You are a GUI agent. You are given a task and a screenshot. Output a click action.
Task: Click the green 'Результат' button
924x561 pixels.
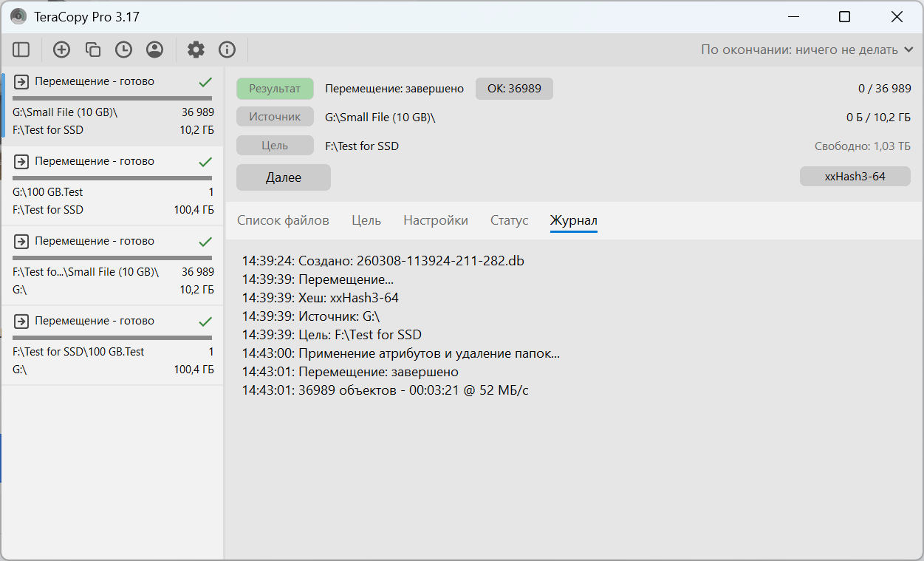coord(275,89)
